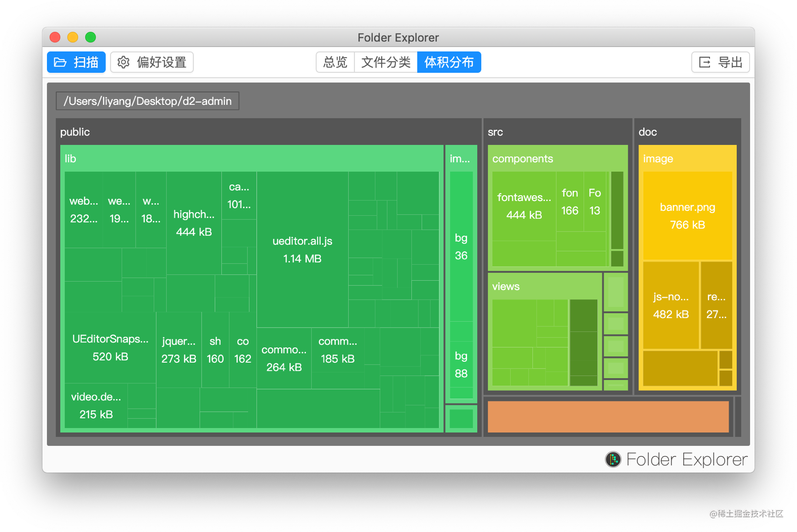Click the dark green block inside views
The image size is (797, 532).
pos(583,342)
